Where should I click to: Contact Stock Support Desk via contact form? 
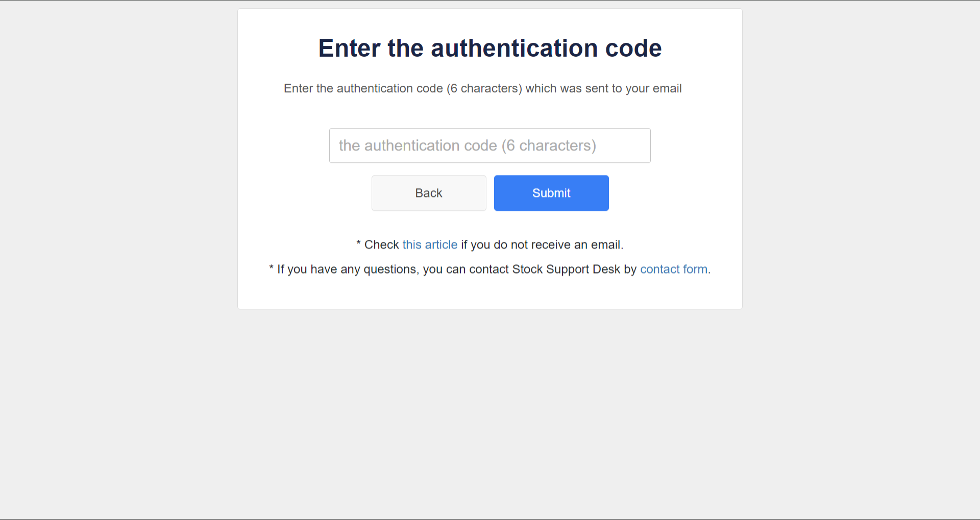pyautogui.click(x=674, y=269)
